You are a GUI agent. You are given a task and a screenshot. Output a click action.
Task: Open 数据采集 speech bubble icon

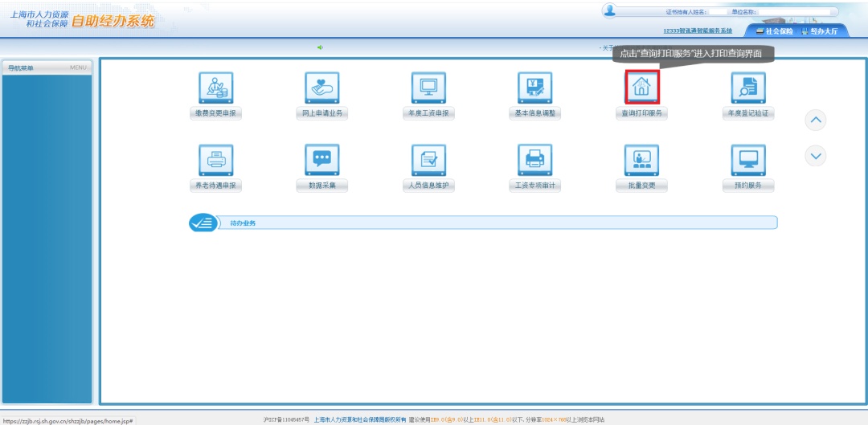pos(321,160)
